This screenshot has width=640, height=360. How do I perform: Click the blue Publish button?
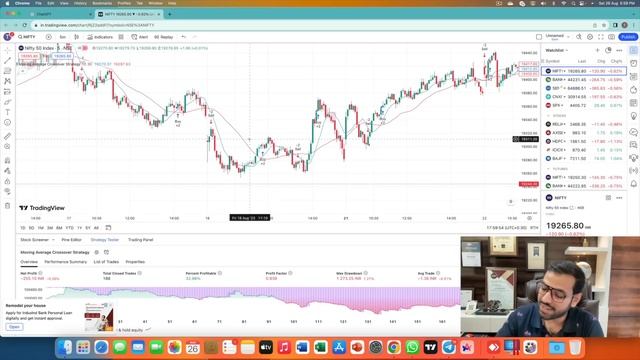(628, 37)
